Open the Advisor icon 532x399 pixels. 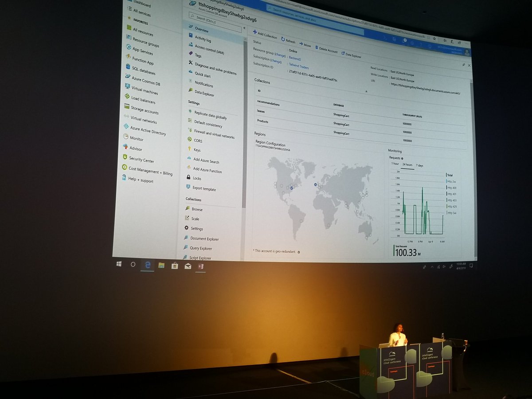pyautogui.click(x=126, y=147)
